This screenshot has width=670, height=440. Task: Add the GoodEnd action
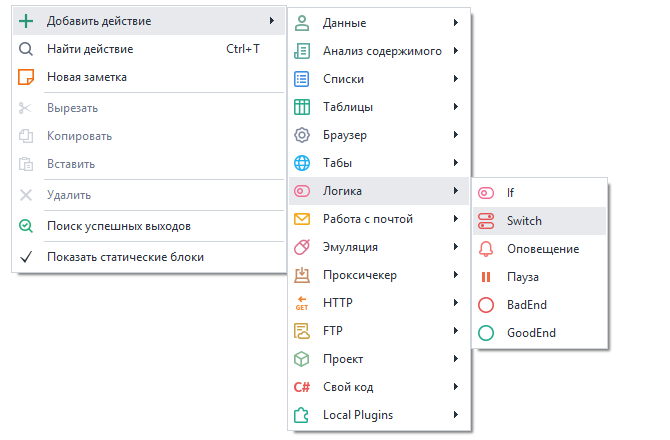pyautogui.click(x=530, y=333)
